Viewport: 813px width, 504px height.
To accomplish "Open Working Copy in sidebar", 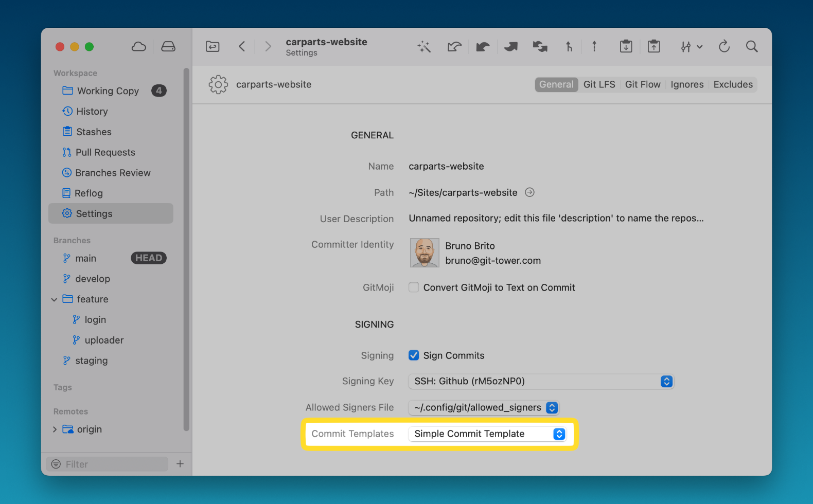I will click(108, 91).
